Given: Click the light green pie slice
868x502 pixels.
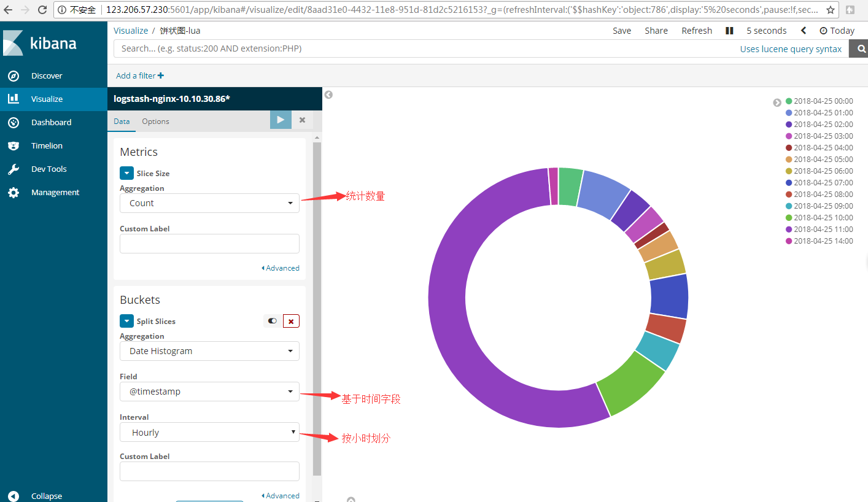Looking at the screenshot, I should (632, 382).
